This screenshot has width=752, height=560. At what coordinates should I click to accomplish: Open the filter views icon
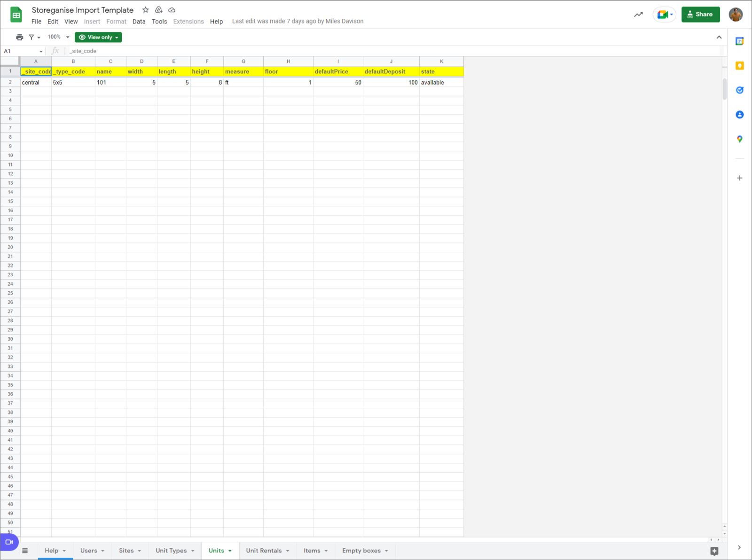tap(34, 37)
